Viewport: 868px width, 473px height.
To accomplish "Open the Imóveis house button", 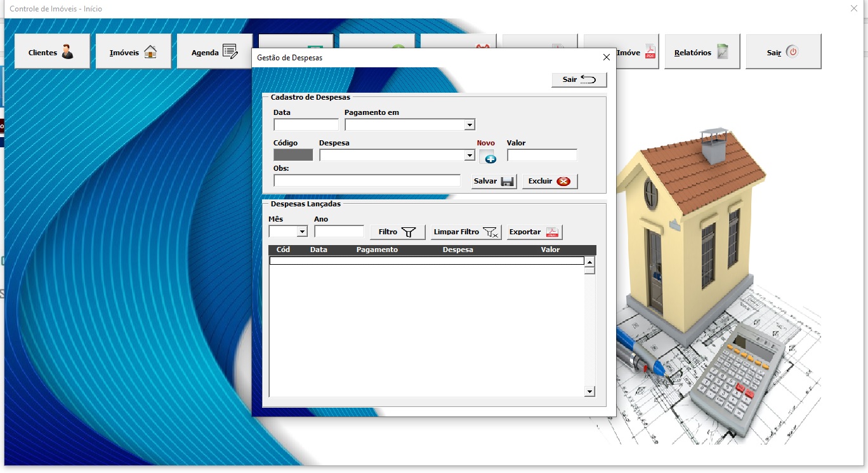I will [133, 52].
